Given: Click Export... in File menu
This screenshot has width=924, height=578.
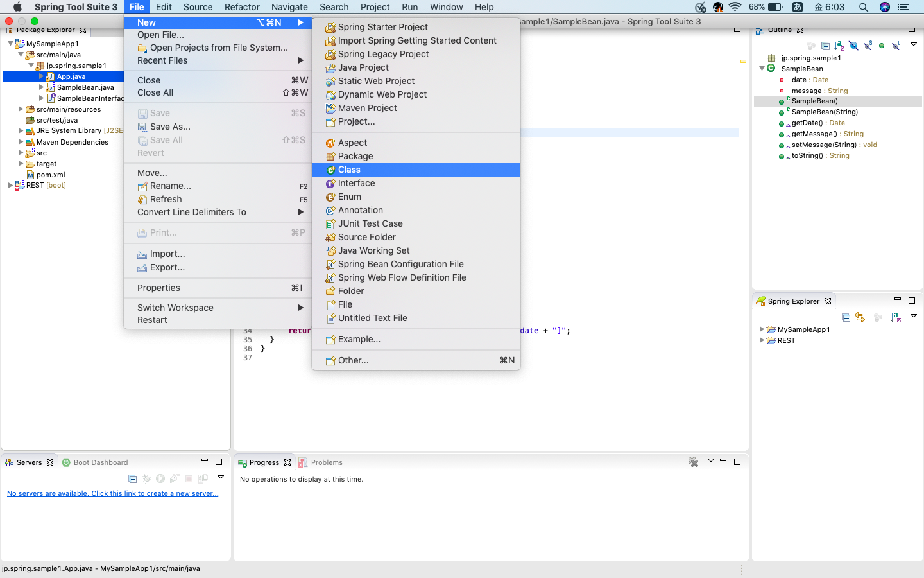Looking at the screenshot, I should tap(218, 267).
